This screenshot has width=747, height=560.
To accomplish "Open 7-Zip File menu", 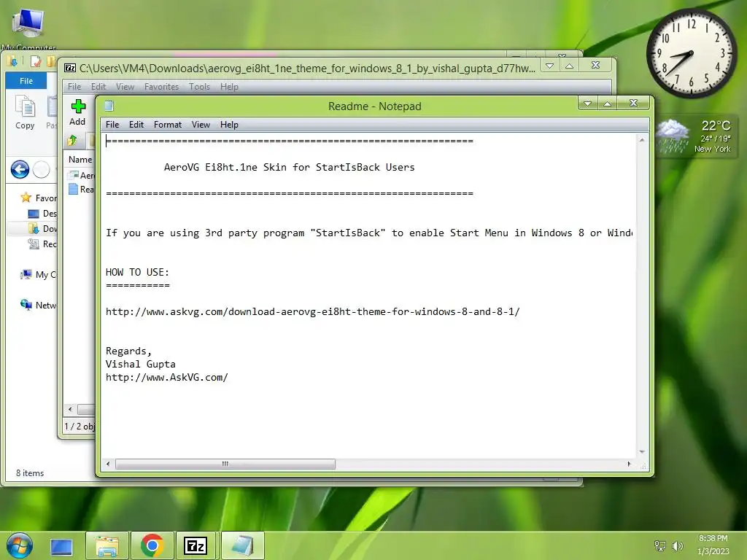I will [x=74, y=87].
